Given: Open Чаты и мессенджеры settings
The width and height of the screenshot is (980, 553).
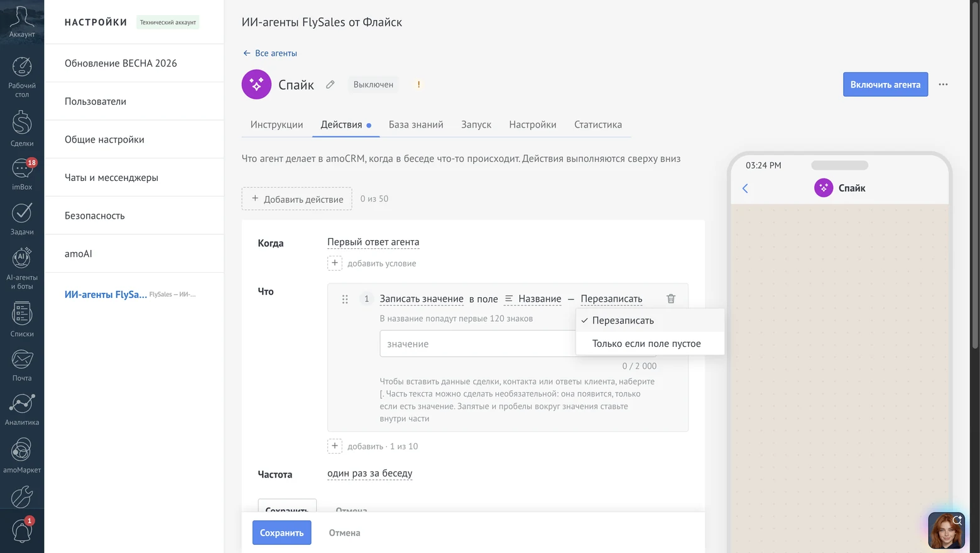Looking at the screenshot, I should [x=134, y=177].
